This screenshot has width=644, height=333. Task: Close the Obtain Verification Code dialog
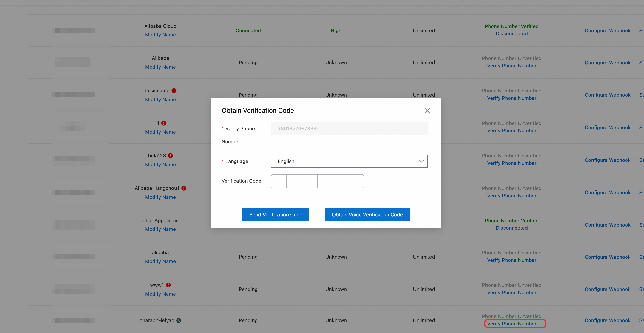(427, 111)
